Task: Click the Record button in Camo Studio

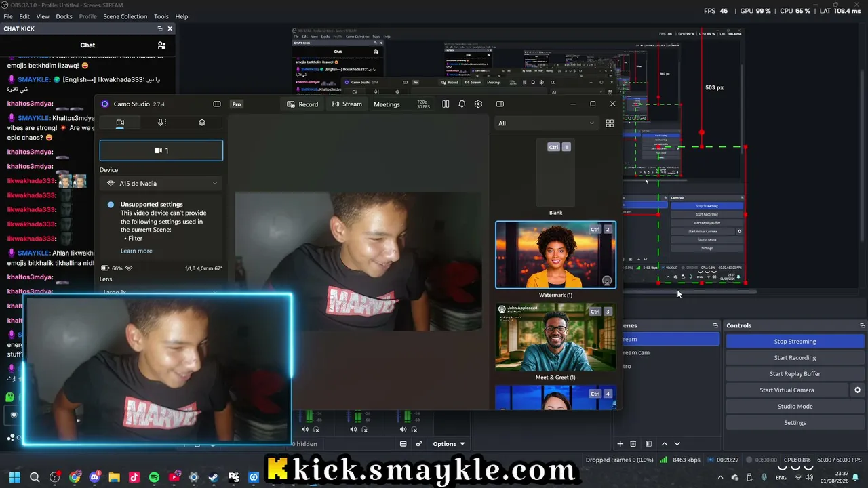Action: 302,104
